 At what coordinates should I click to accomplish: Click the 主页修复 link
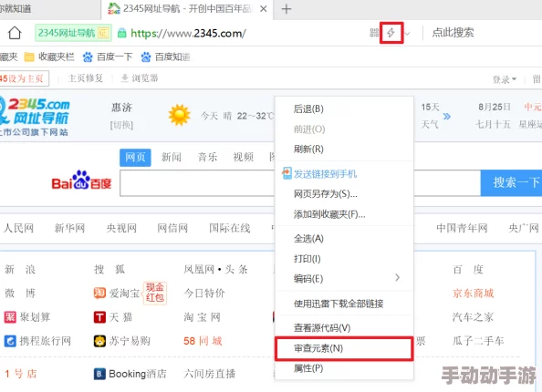86,78
